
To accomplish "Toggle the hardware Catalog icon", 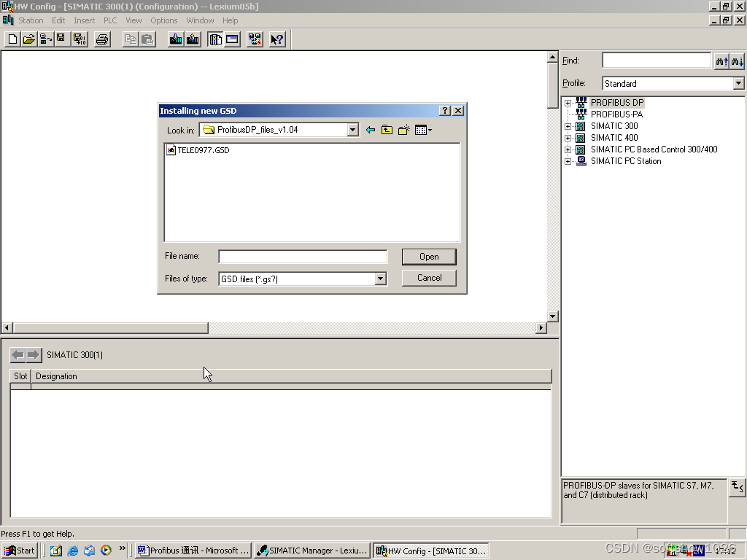I will (x=215, y=39).
